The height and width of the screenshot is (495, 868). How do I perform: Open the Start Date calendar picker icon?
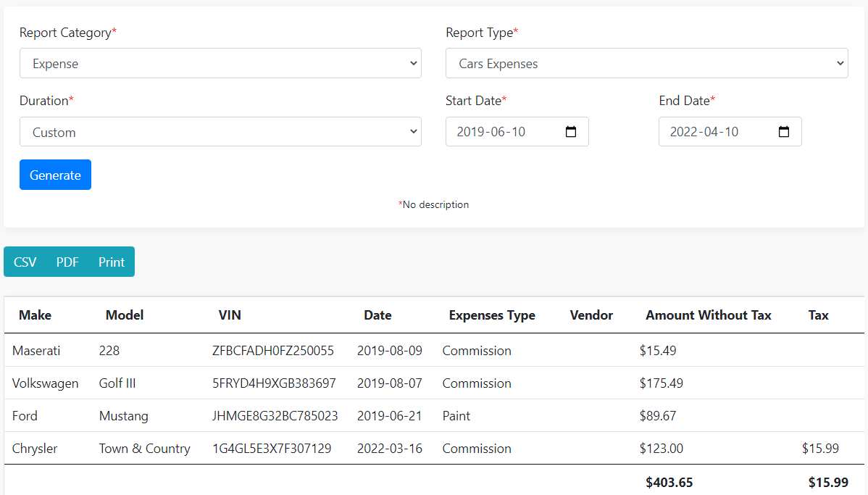coord(571,132)
